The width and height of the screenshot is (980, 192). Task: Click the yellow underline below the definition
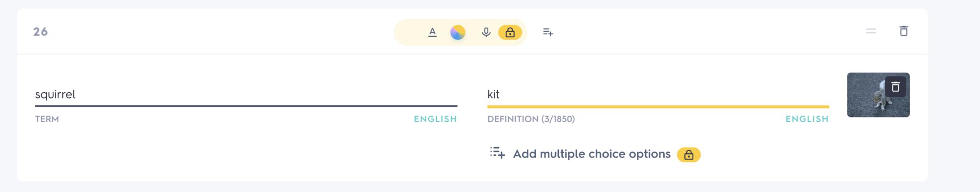pos(657,107)
